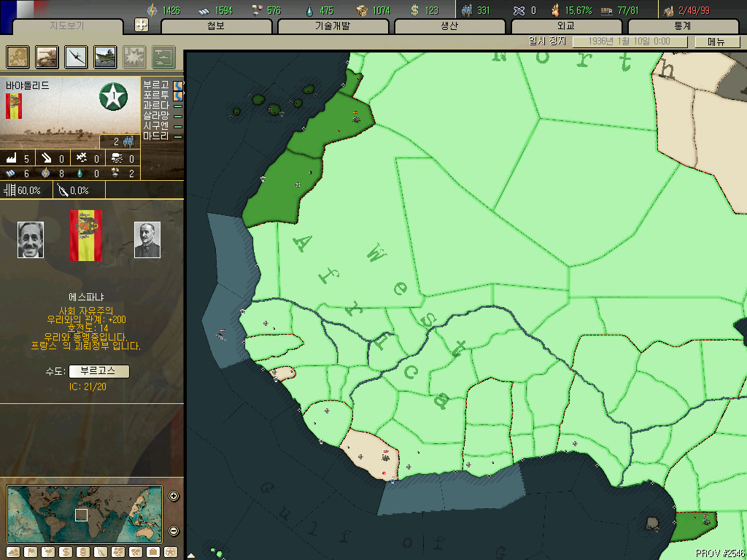The width and height of the screenshot is (747, 560).
Task: Click the 일시 정지 paused label
Action: point(547,42)
